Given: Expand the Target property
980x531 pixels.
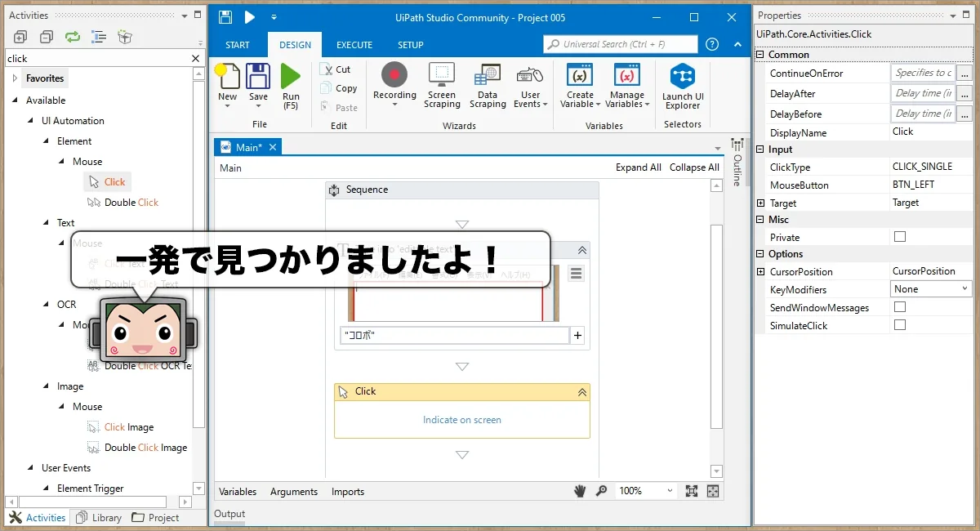Looking at the screenshot, I should [x=761, y=203].
